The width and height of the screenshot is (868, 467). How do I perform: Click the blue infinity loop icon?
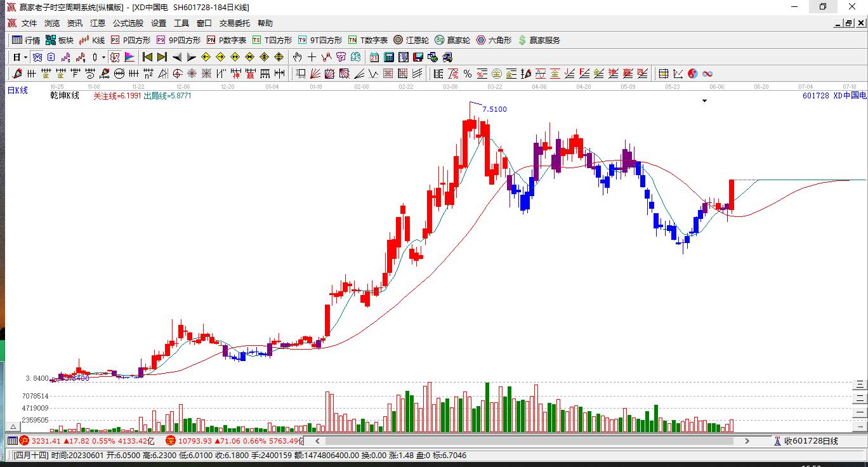(x=707, y=74)
